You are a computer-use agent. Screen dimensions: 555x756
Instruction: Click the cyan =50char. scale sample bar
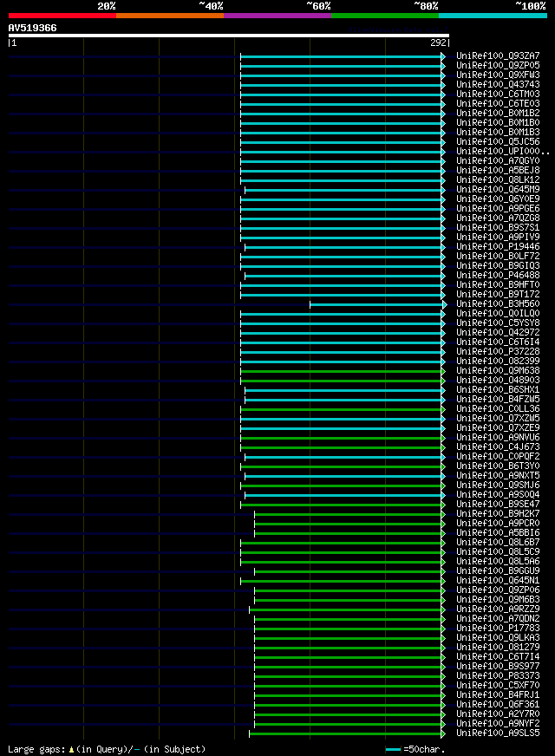(393, 750)
